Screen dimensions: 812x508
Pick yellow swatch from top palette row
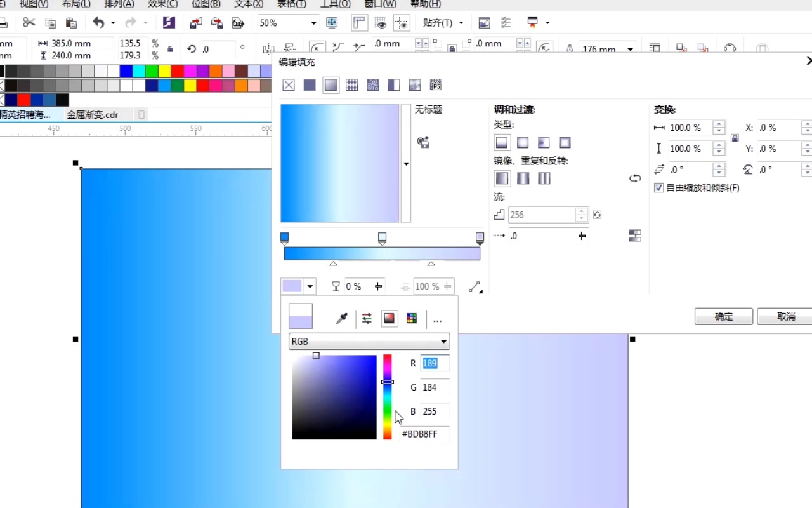coord(164,70)
